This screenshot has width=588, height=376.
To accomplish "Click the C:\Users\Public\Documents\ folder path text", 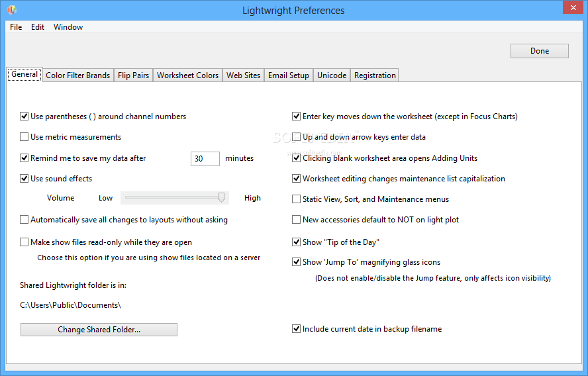I will point(70,305).
